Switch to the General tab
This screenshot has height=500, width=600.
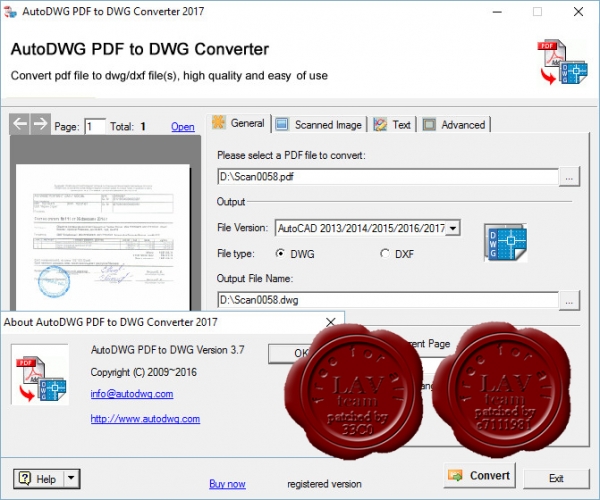pos(240,123)
